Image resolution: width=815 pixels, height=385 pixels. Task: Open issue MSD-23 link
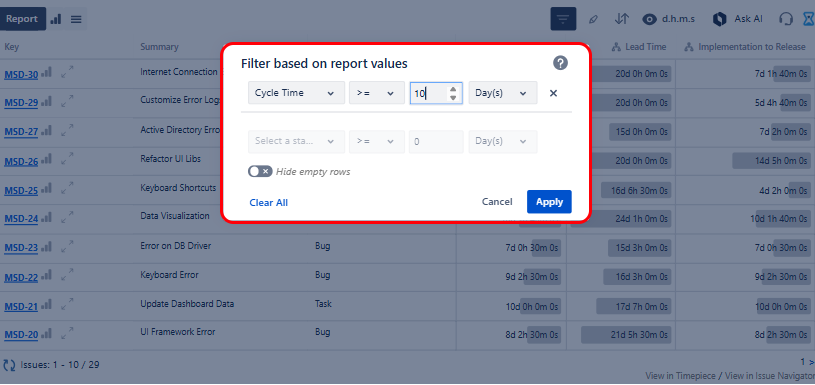21,248
